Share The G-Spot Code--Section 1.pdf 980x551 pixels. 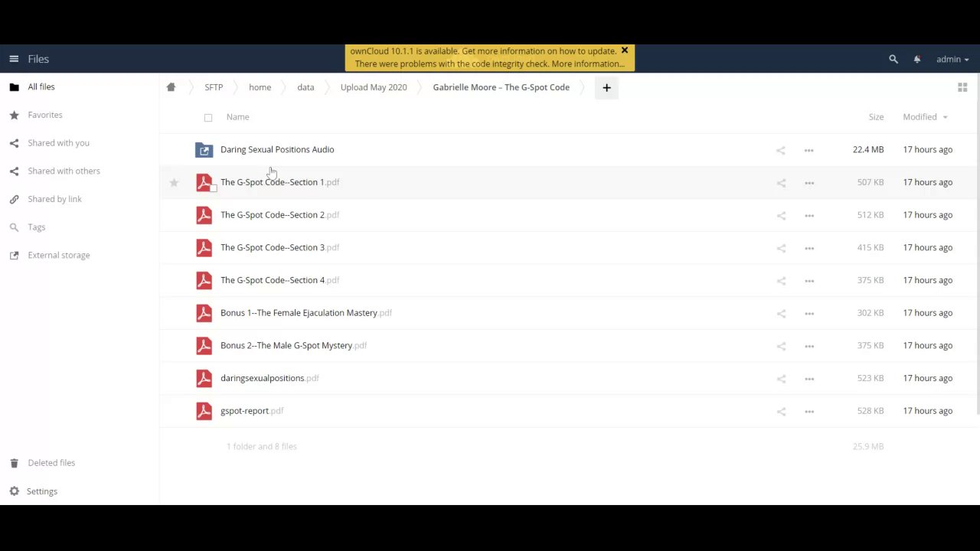781,183
